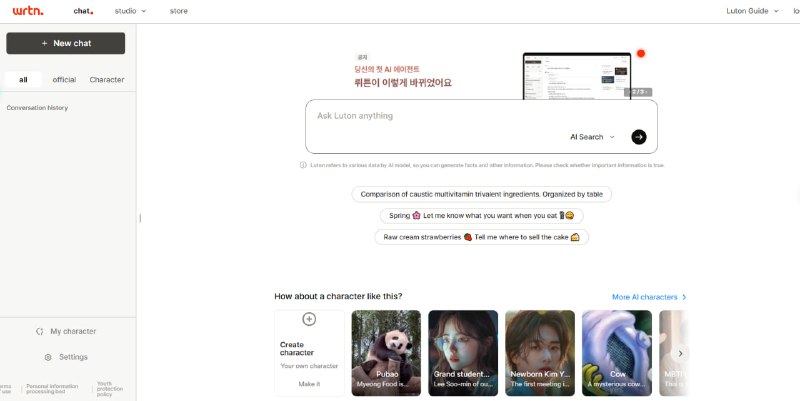Click the info icon beside Luton disclaimer

[303, 165]
